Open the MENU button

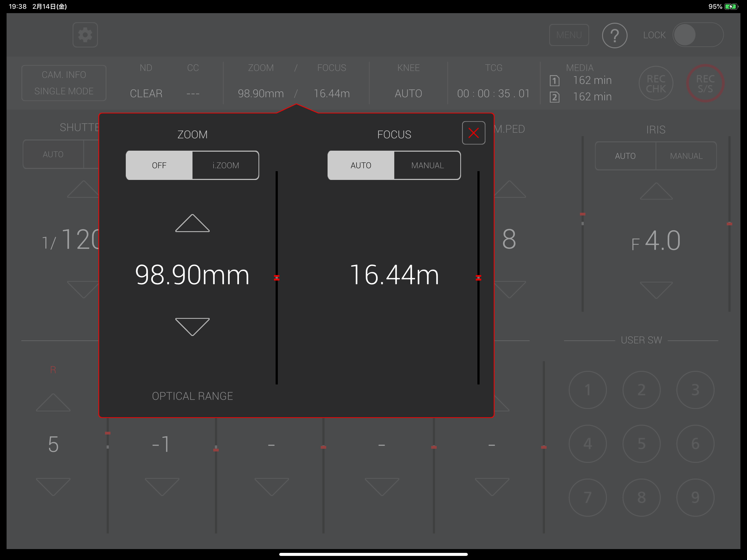coord(569,35)
